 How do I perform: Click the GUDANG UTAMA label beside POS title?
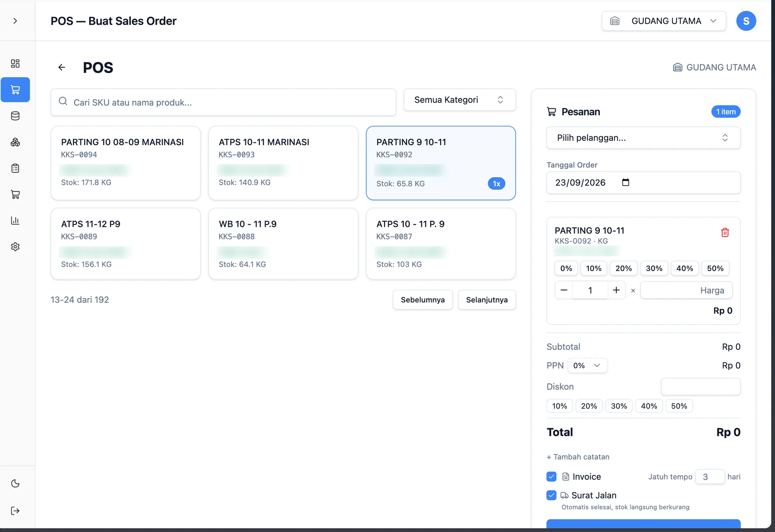(714, 67)
